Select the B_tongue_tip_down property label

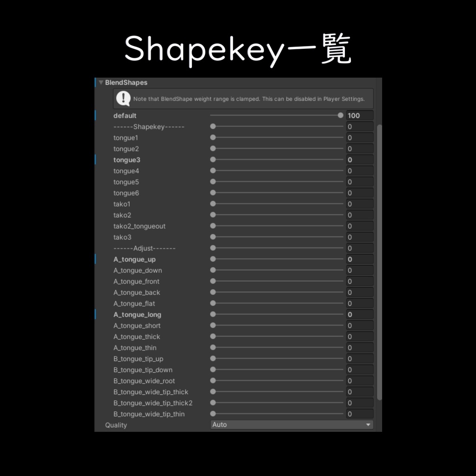pos(143,370)
